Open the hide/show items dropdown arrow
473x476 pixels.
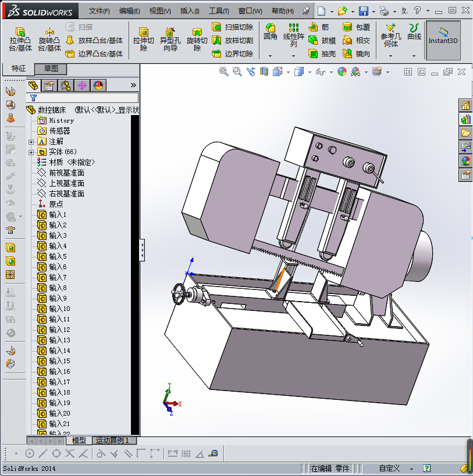(x=331, y=72)
